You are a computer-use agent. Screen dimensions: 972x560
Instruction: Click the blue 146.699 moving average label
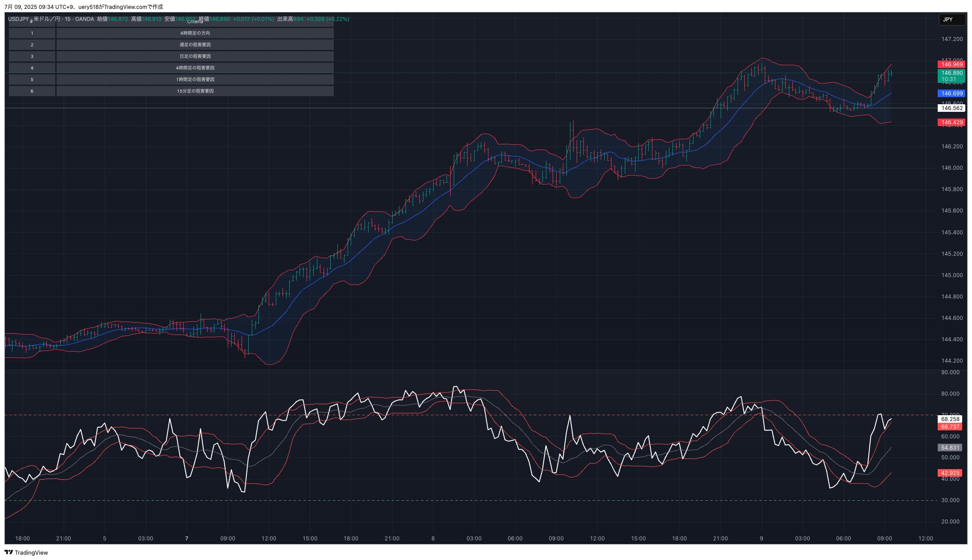click(951, 94)
